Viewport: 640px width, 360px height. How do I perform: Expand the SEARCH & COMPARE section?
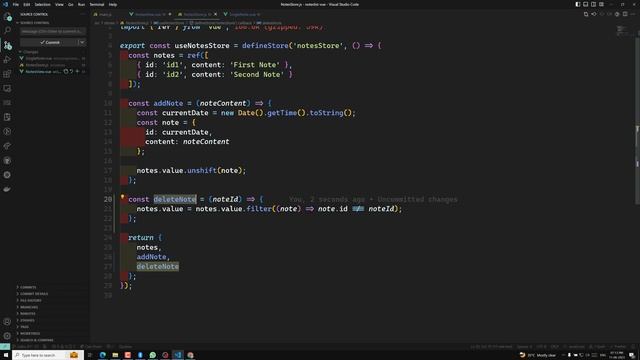(36, 340)
